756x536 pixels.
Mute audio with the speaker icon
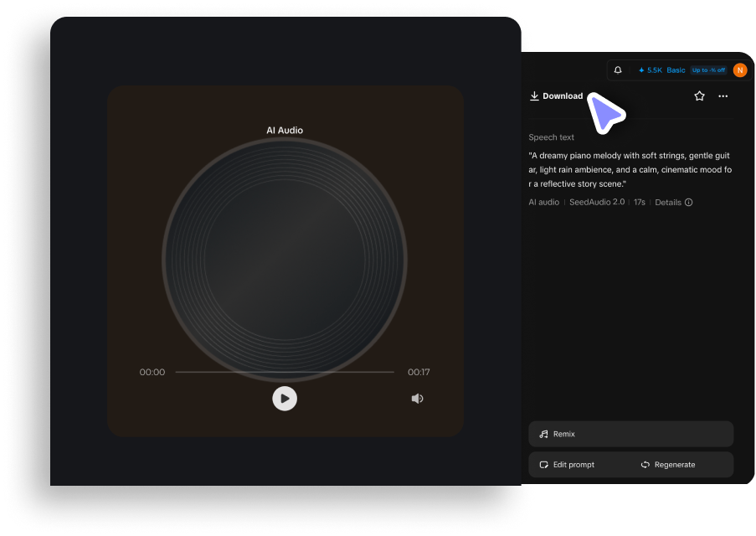[x=417, y=399]
